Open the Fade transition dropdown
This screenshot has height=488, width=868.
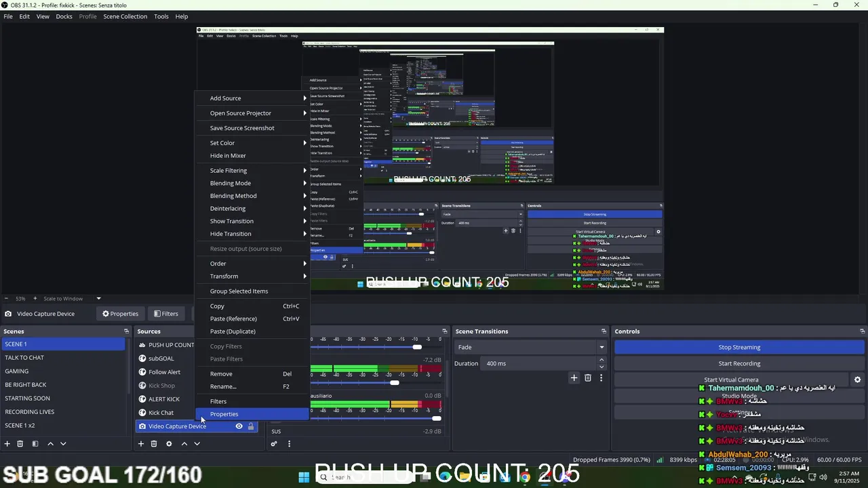pos(530,347)
